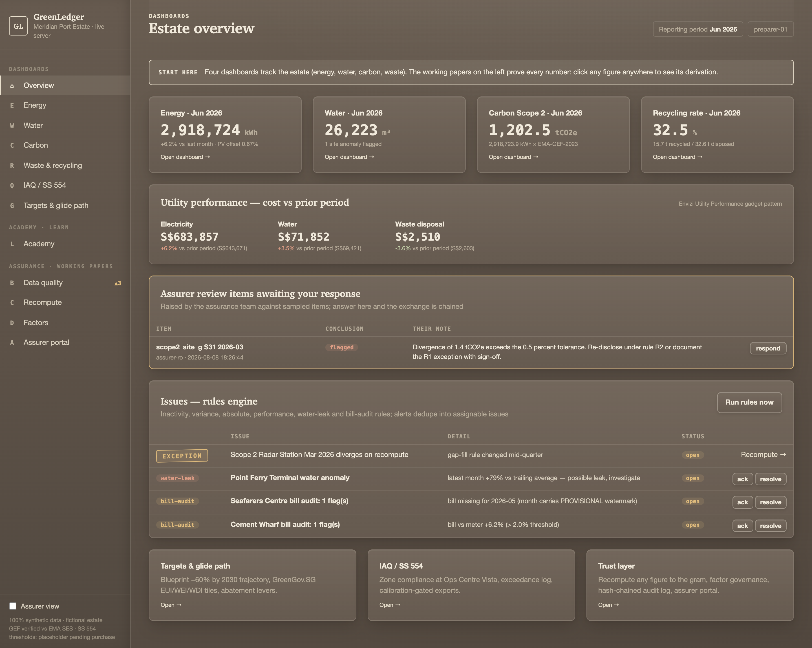Click the GL GreenLedger logo badge
Viewport: 812px width, 648px height.
pos(18,26)
